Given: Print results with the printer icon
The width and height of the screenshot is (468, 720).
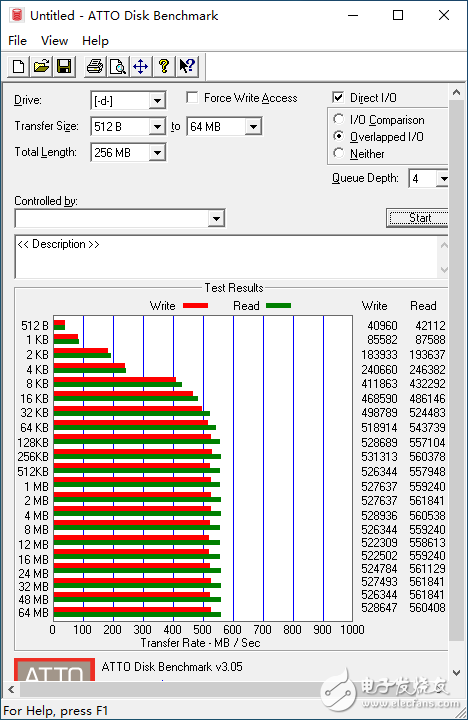Looking at the screenshot, I should pos(95,67).
